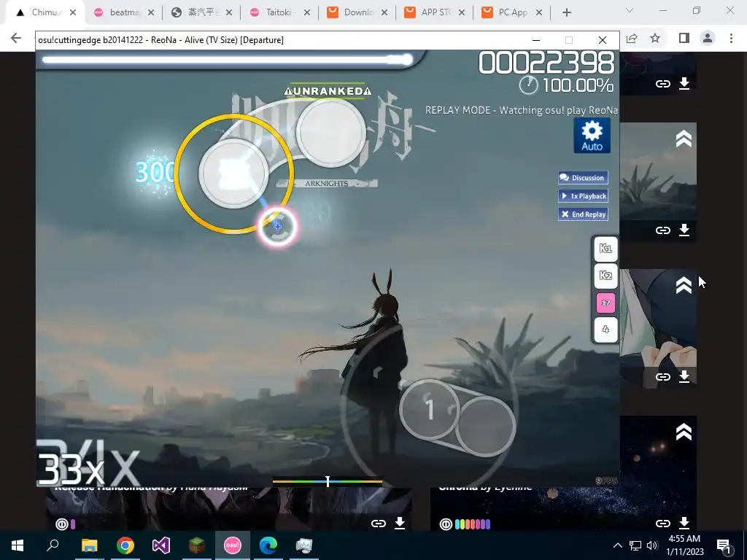Click the slider ball inside the yellow follow circle
Image resolution: width=747 pixels, height=560 pixels.
pyautogui.click(x=233, y=174)
